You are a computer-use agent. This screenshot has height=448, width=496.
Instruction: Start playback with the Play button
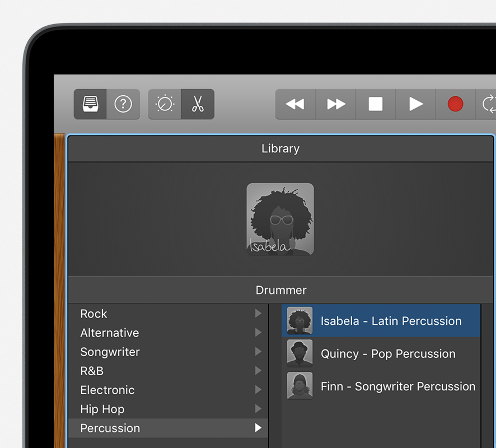(415, 104)
